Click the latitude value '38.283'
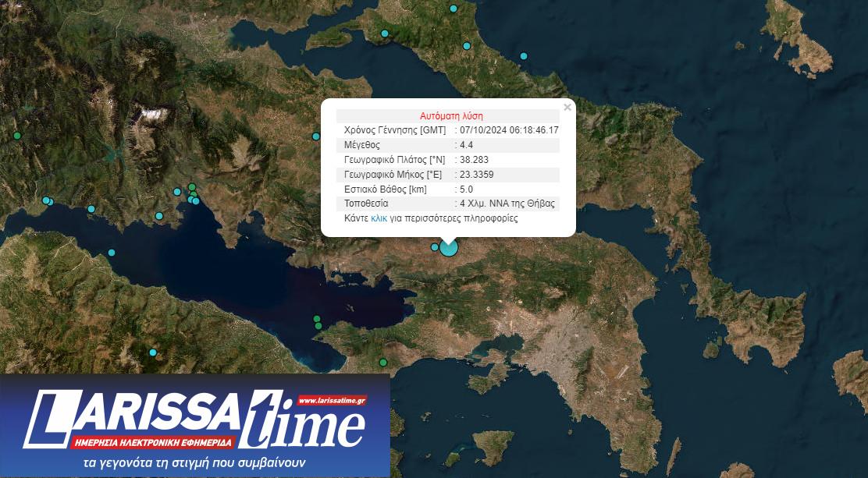 click(474, 160)
